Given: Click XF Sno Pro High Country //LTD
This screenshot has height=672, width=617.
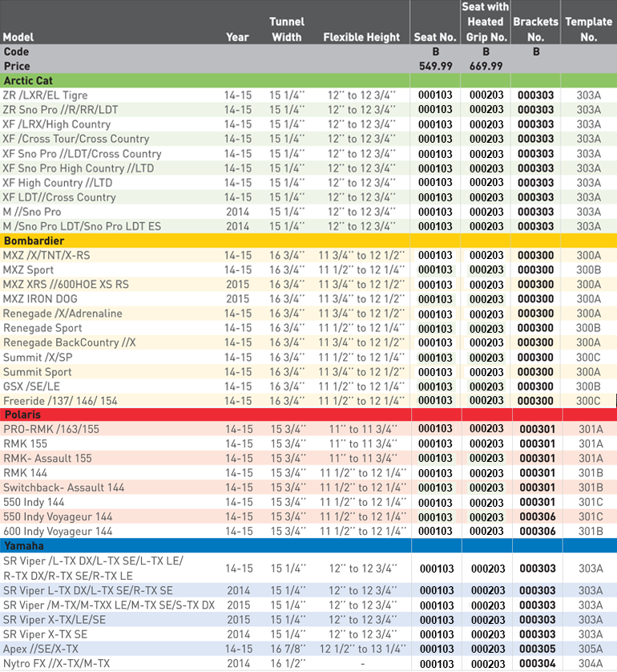Looking at the screenshot, I should [78, 168].
